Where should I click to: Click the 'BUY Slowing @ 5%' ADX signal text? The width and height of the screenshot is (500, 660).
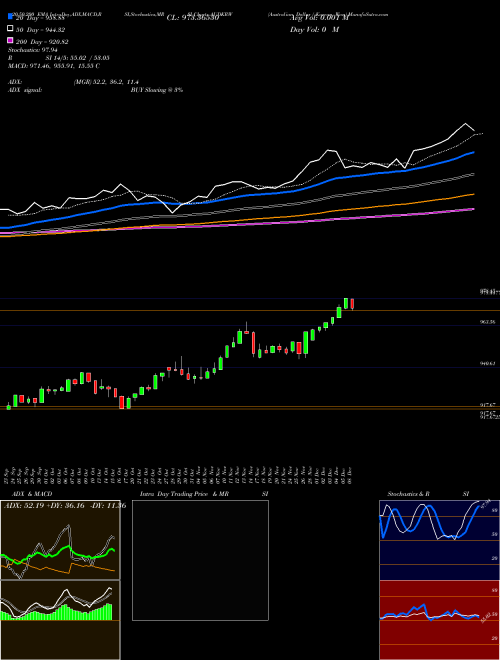[157, 90]
